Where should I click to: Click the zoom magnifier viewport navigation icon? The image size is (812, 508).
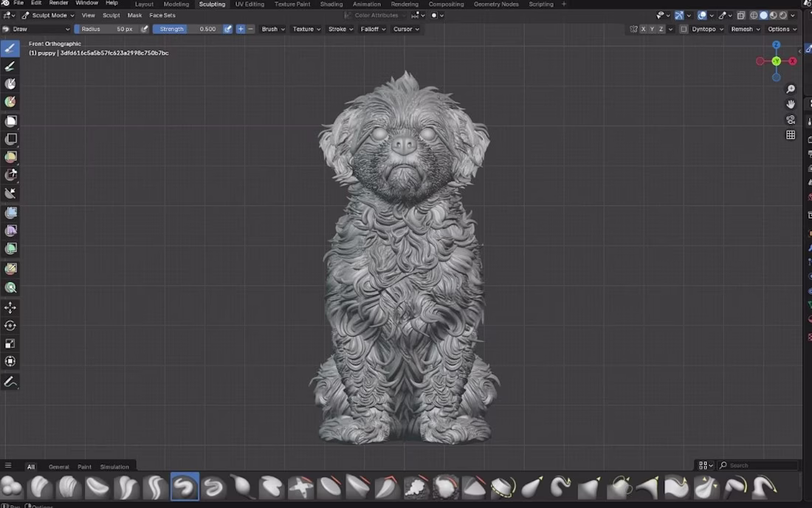point(791,89)
